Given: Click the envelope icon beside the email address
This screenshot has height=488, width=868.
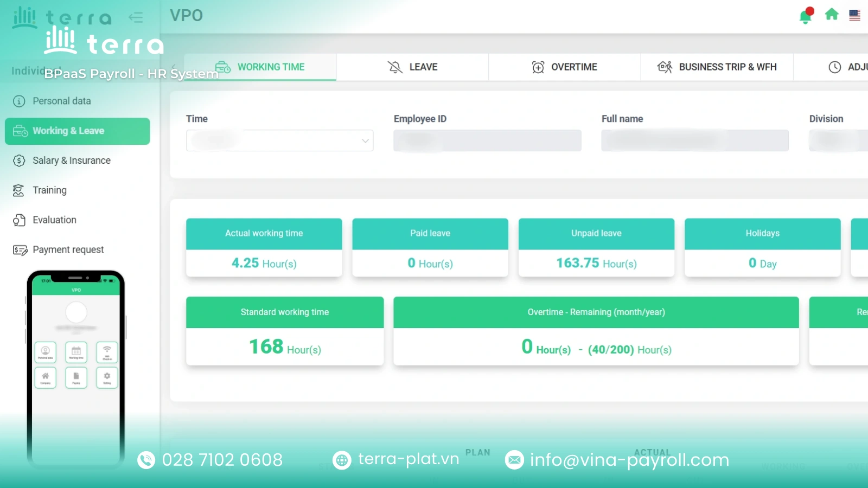Looking at the screenshot, I should (x=514, y=460).
